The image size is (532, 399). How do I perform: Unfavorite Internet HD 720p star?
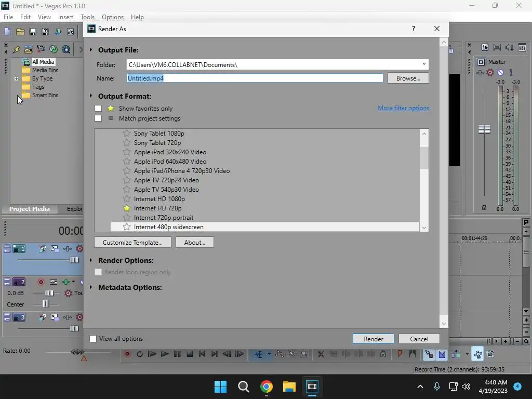click(127, 208)
